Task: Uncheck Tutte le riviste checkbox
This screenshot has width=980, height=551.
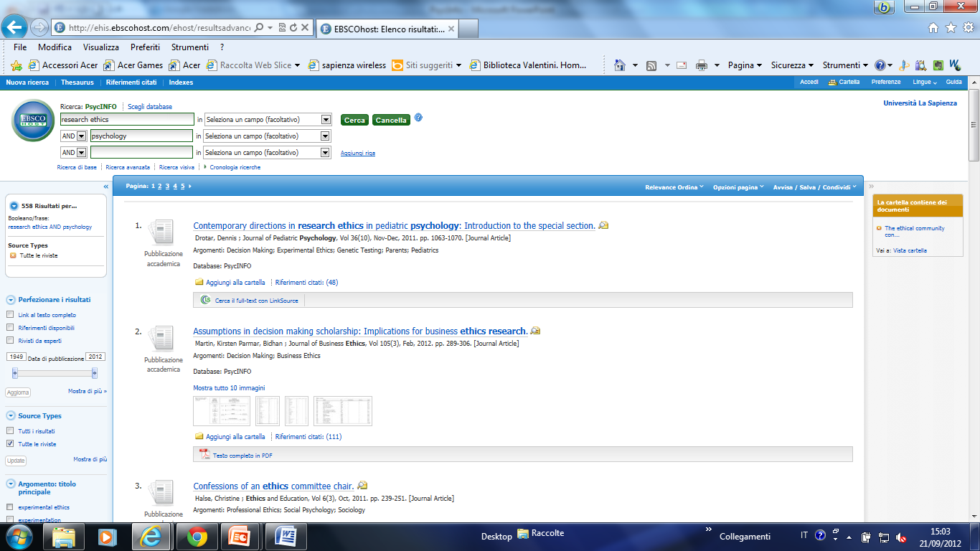Action: click(10, 444)
